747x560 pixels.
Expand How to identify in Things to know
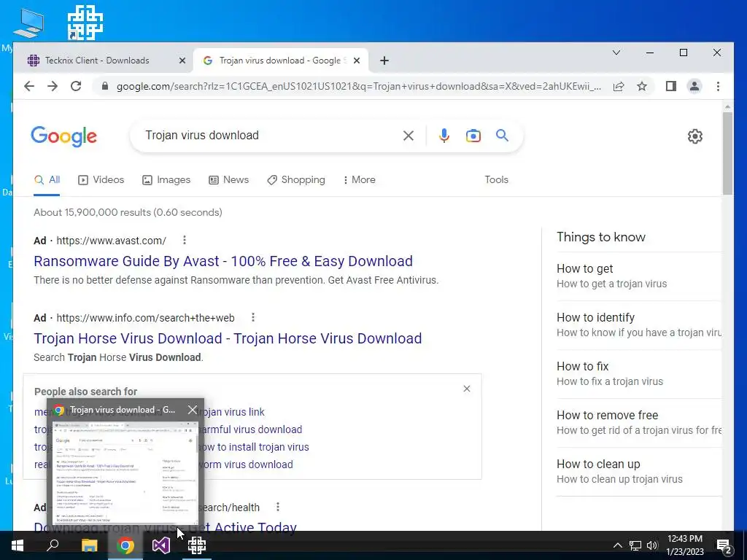tap(638, 324)
